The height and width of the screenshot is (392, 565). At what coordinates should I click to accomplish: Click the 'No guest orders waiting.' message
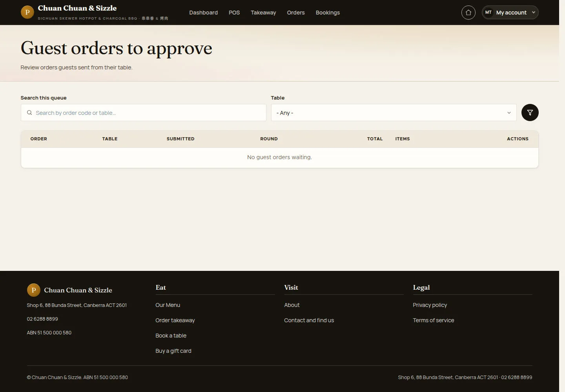279,157
